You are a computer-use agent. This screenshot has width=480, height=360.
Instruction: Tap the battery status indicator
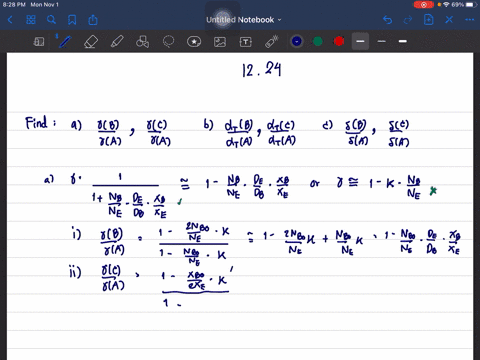[471, 5]
